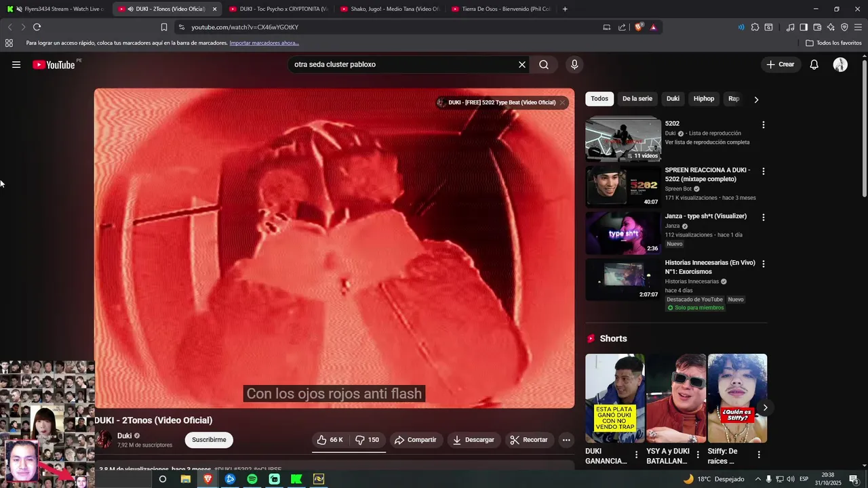Open Brave Wallet icon
The image size is (868, 488).
[817, 27]
